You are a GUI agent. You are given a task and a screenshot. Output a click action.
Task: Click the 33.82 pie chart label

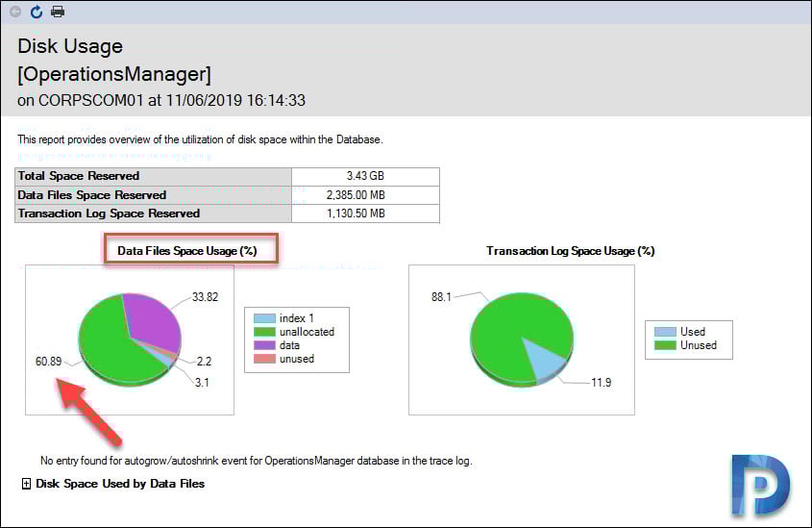(x=205, y=297)
